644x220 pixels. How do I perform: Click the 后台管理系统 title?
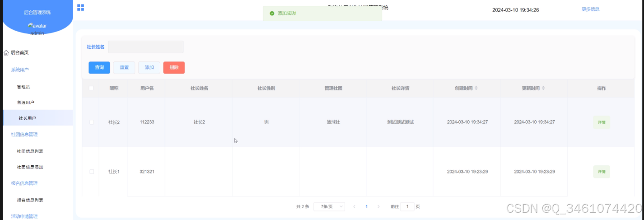pyautogui.click(x=37, y=12)
